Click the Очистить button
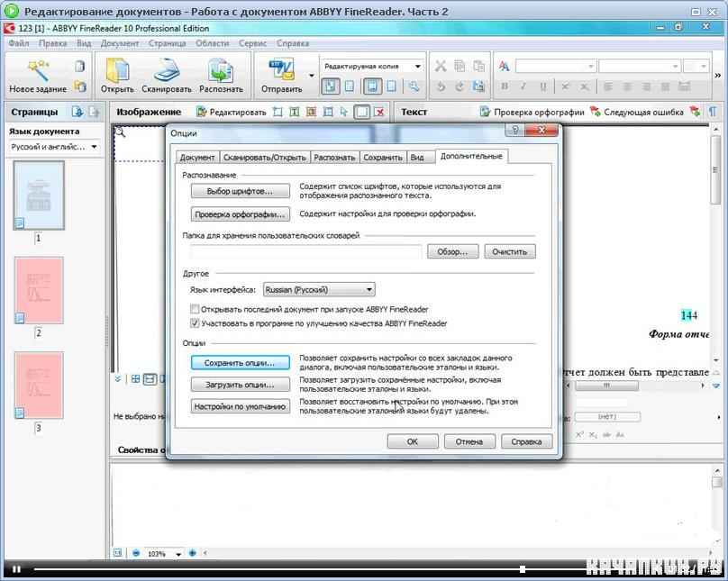 pos(510,251)
